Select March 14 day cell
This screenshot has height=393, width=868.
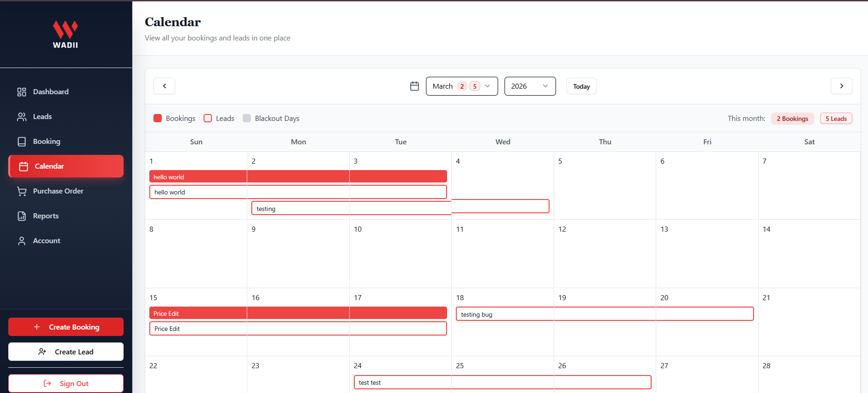pos(809,254)
